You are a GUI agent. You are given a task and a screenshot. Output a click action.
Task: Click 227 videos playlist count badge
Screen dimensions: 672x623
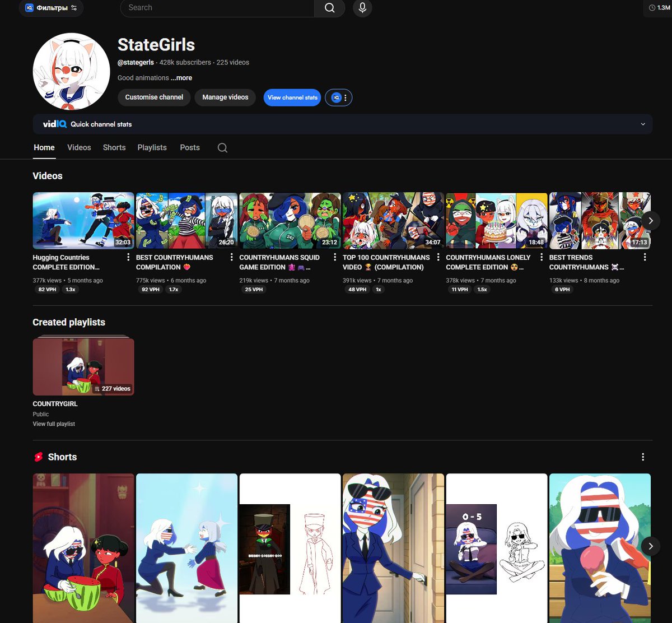click(112, 388)
